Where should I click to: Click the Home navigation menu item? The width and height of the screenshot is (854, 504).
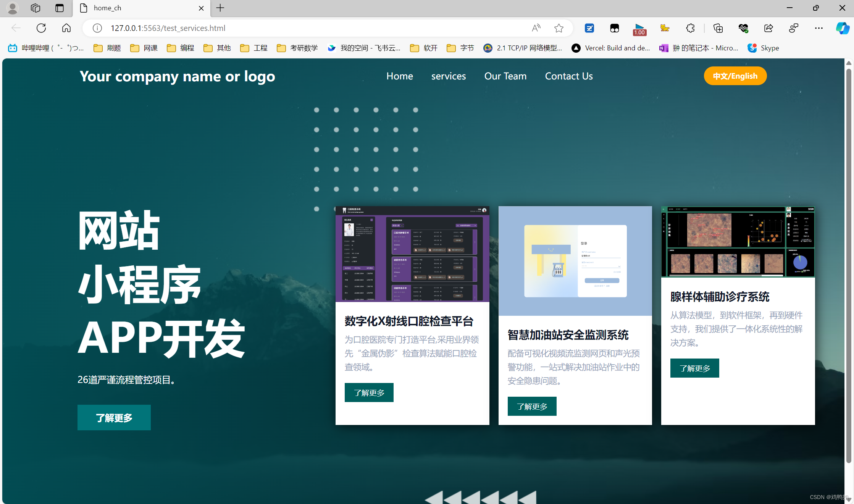pos(400,76)
